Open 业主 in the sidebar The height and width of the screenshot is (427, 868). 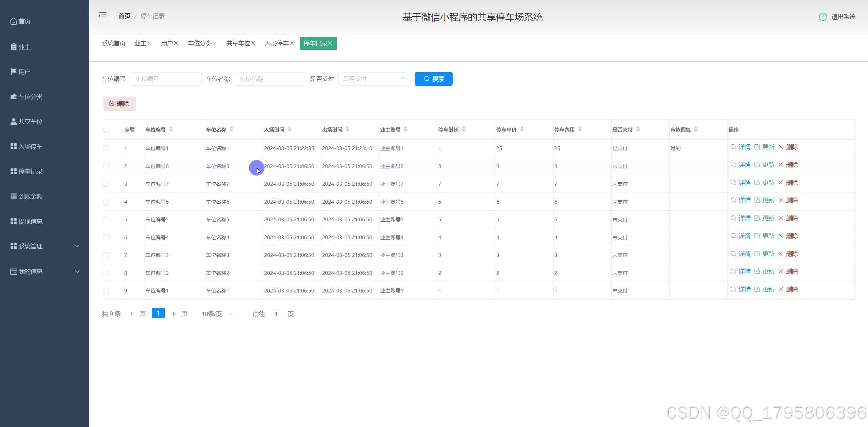click(20, 47)
